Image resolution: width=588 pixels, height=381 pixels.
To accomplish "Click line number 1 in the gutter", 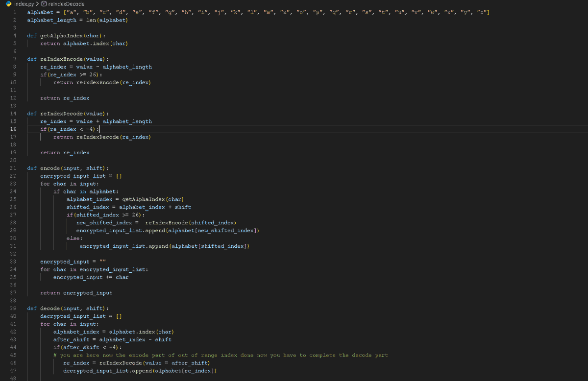I will tap(15, 12).
